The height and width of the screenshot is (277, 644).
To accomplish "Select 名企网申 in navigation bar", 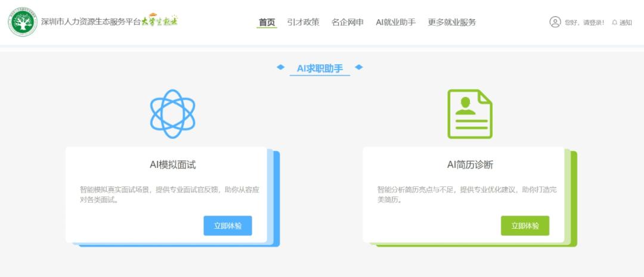I will (x=347, y=23).
